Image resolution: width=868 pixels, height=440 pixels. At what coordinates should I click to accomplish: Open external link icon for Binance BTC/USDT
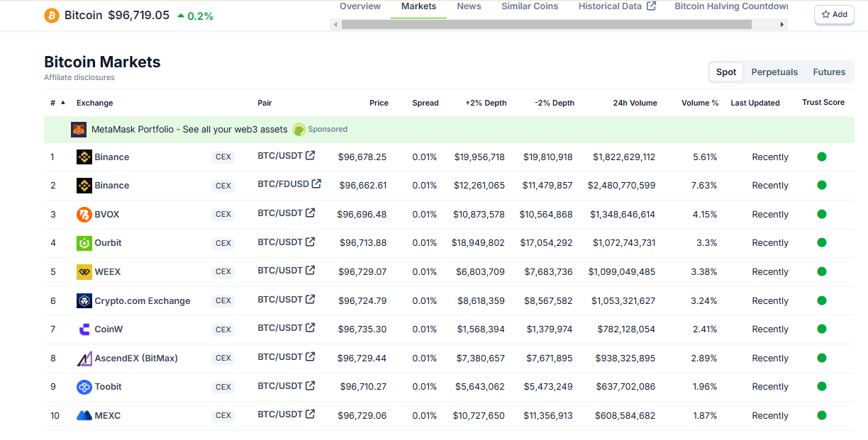click(x=310, y=155)
